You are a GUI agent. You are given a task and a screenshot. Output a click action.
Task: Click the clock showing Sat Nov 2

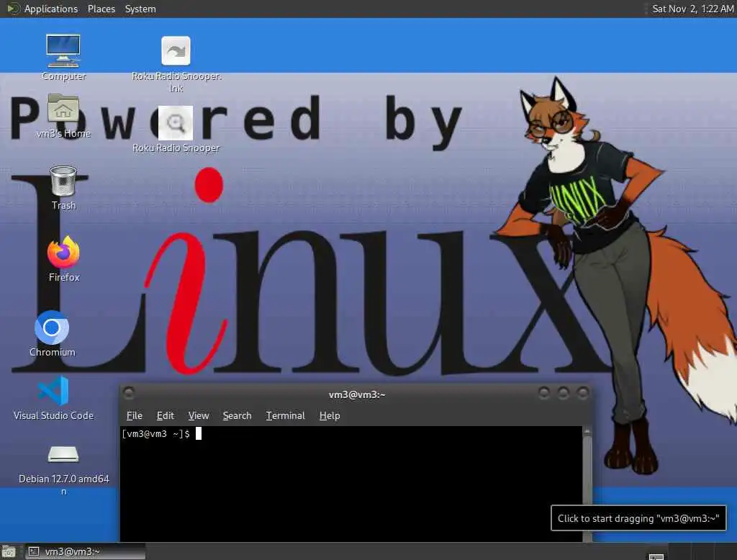(x=693, y=9)
